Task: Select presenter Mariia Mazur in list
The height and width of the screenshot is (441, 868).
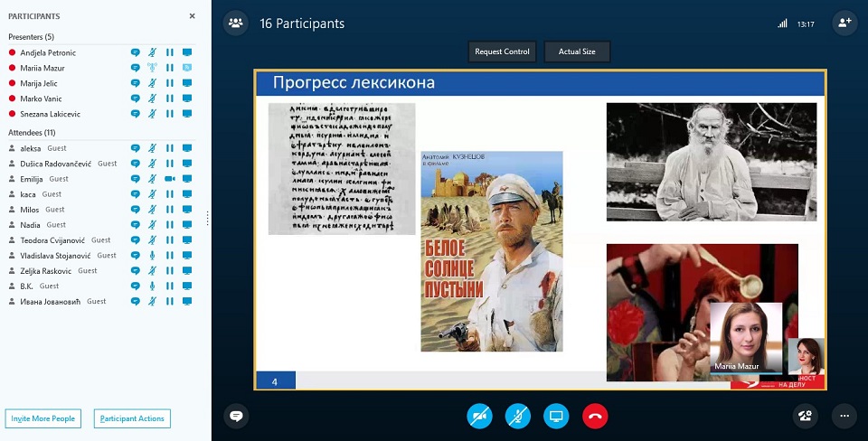Action: pyautogui.click(x=42, y=68)
